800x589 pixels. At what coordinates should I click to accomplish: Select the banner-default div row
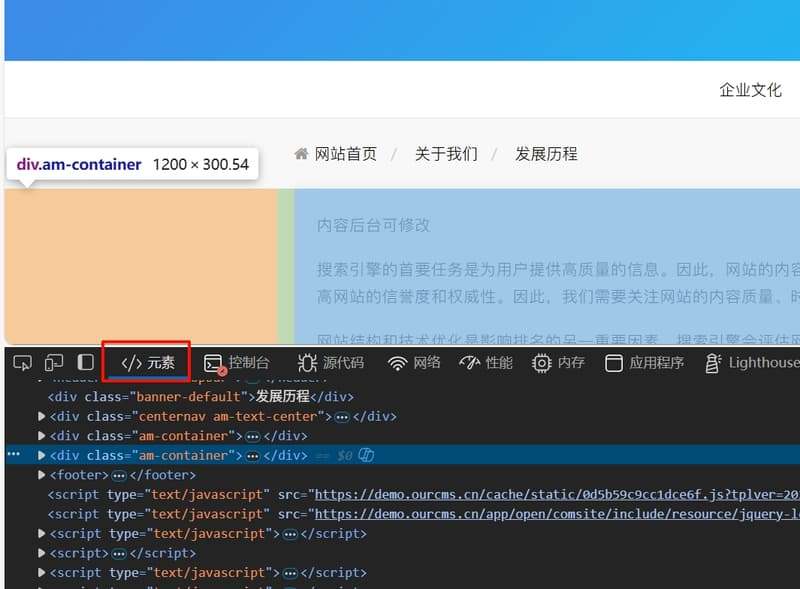click(x=201, y=397)
